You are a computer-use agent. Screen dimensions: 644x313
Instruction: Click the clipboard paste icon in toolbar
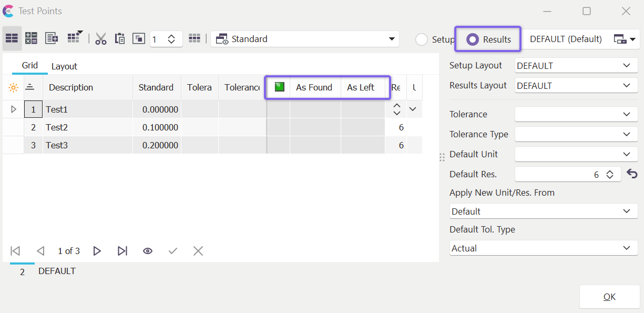tap(120, 38)
